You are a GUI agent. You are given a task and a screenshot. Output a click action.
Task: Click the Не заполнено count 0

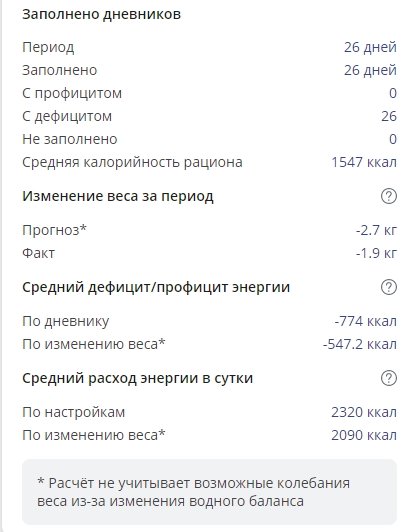[393, 139]
